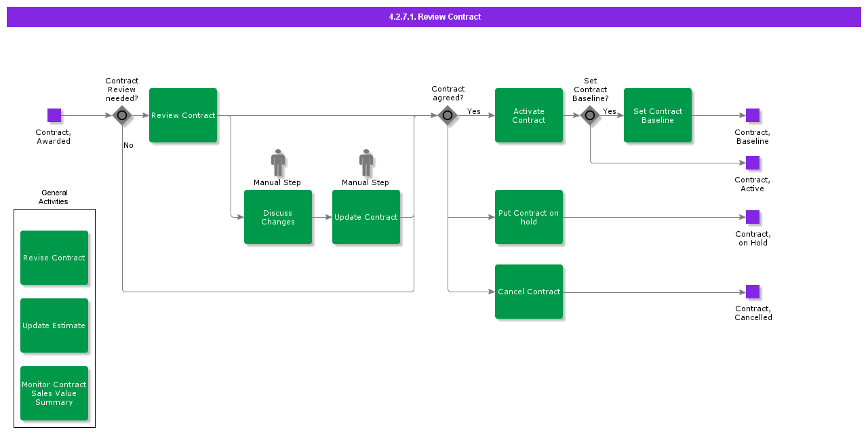Click the Set Contract Baseline activity
This screenshot has height=434, width=868.
(658, 115)
